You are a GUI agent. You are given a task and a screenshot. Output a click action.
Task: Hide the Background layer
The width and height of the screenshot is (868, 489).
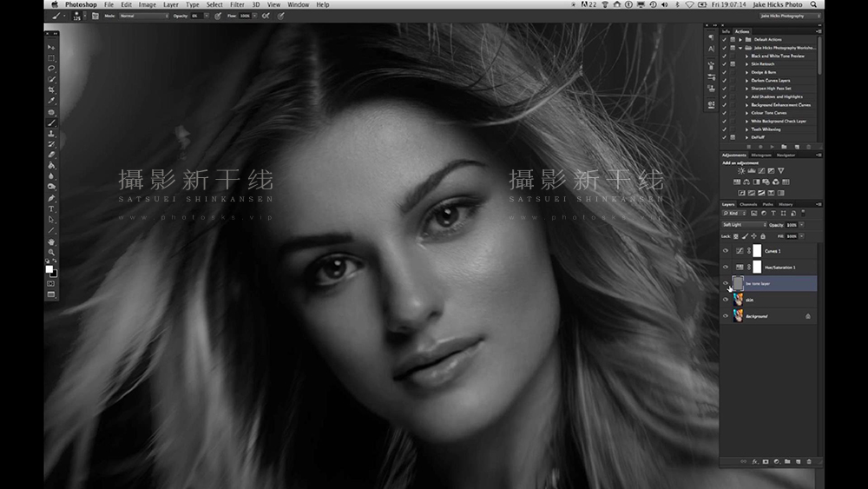[x=726, y=316]
